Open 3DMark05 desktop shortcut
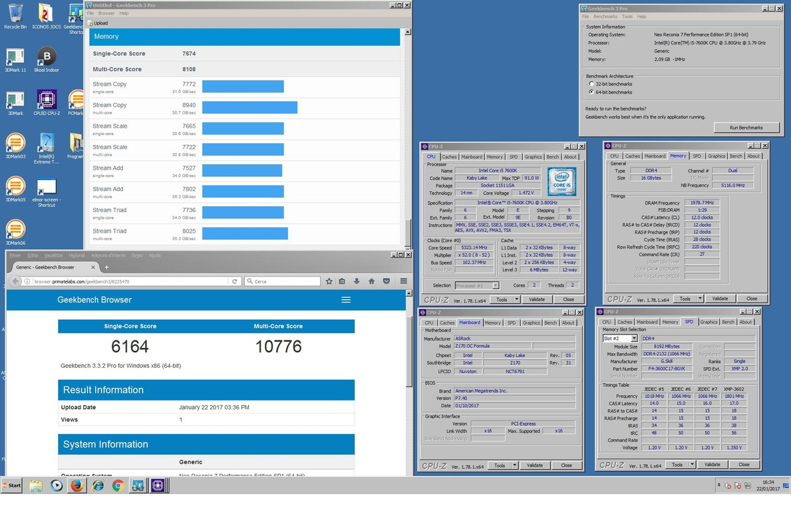This screenshot has height=532, width=791. (15, 190)
